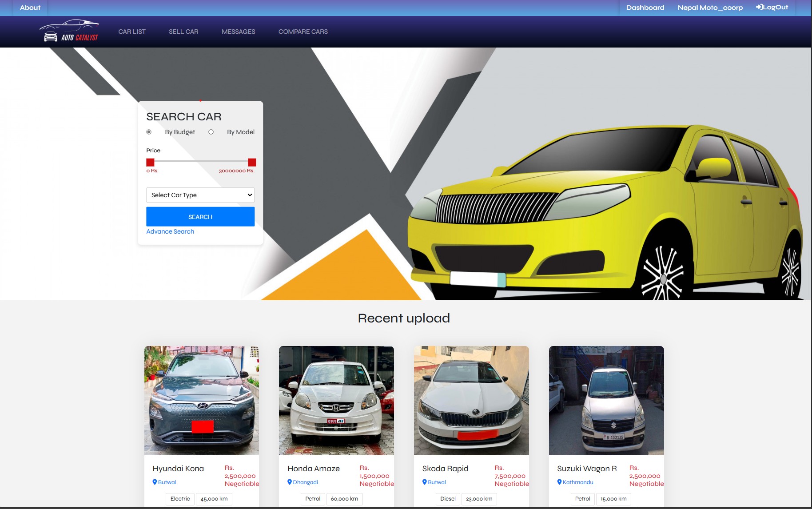Click the minimum price slider handle

[x=151, y=163]
